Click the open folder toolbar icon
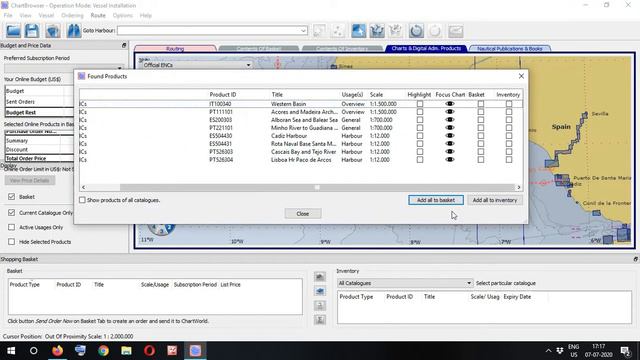Image resolution: width=640 pixels, height=360 pixels. click(13, 31)
